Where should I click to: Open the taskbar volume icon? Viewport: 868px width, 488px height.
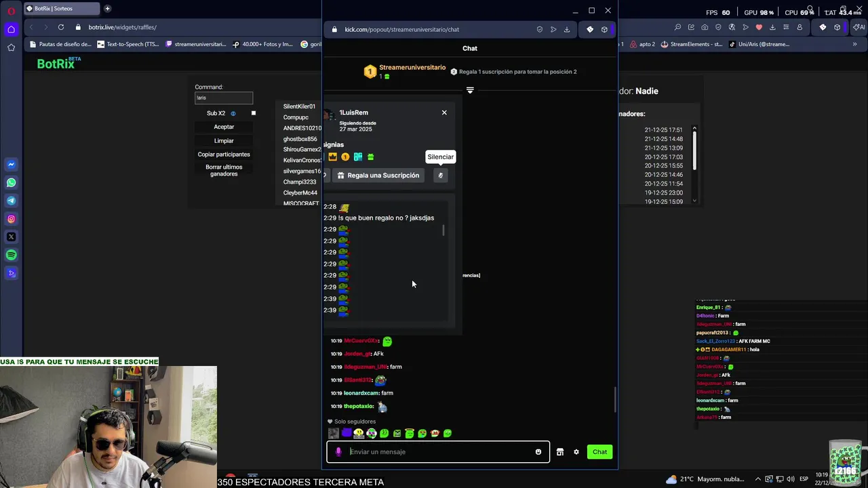pos(790,479)
